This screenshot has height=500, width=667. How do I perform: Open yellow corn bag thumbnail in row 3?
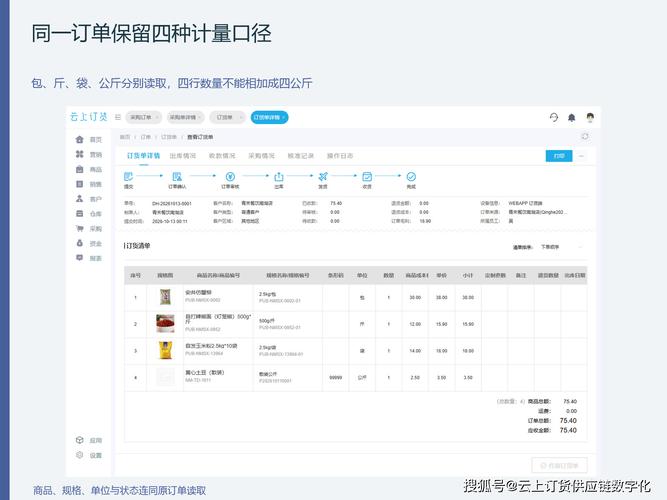click(x=165, y=350)
